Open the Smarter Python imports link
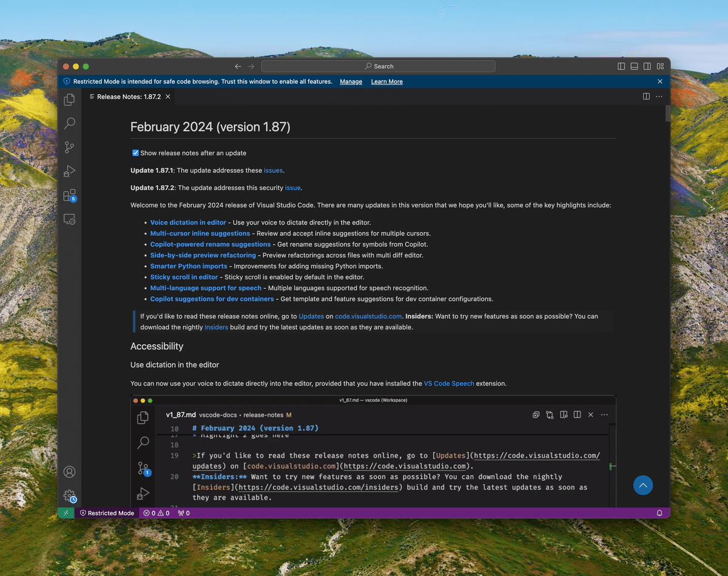 pyautogui.click(x=189, y=266)
